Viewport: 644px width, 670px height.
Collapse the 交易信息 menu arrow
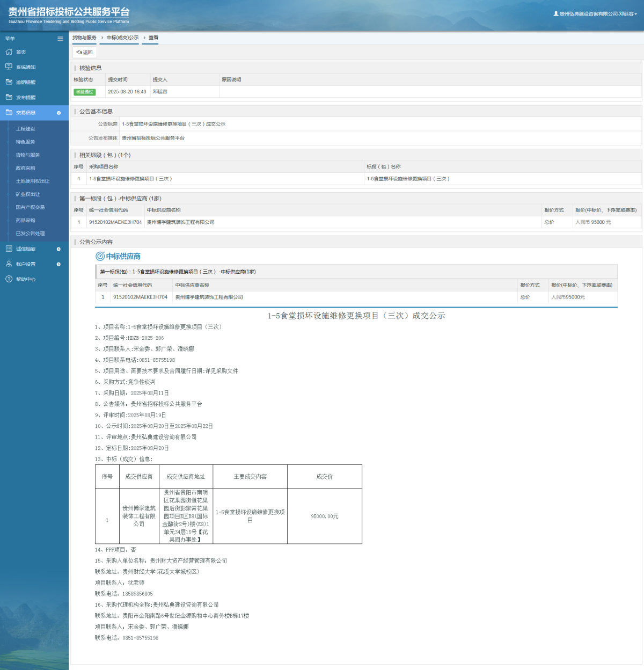[x=58, y=113]
